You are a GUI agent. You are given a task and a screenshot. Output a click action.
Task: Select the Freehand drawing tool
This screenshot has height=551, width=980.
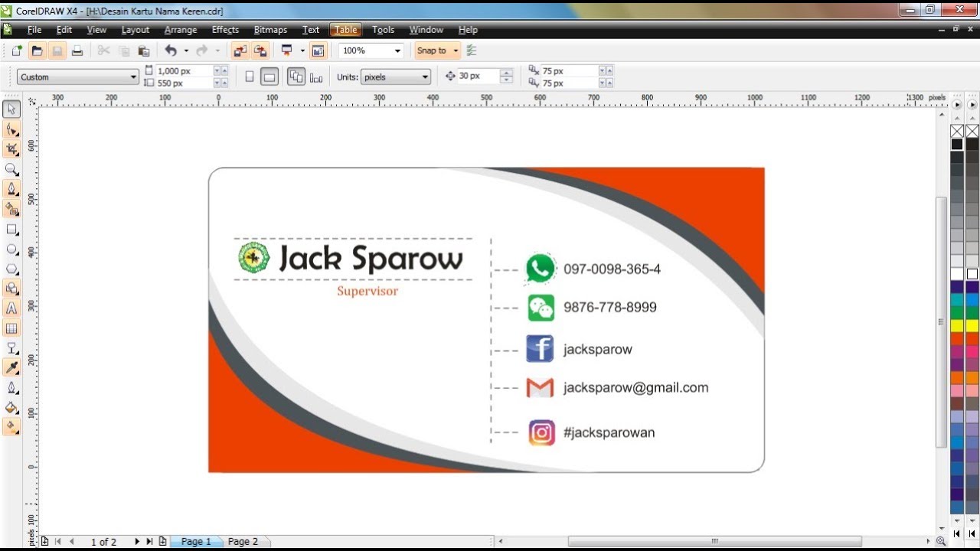(x=11, y=189)
